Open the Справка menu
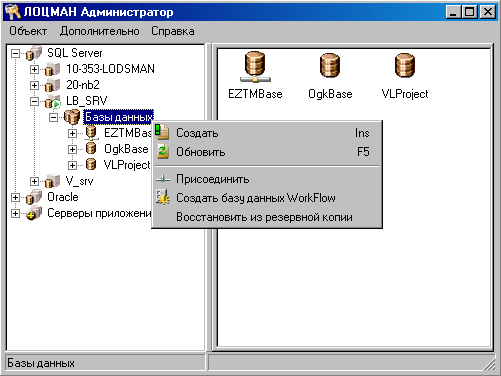The image size is (501, 376). (x=173, y=31)
